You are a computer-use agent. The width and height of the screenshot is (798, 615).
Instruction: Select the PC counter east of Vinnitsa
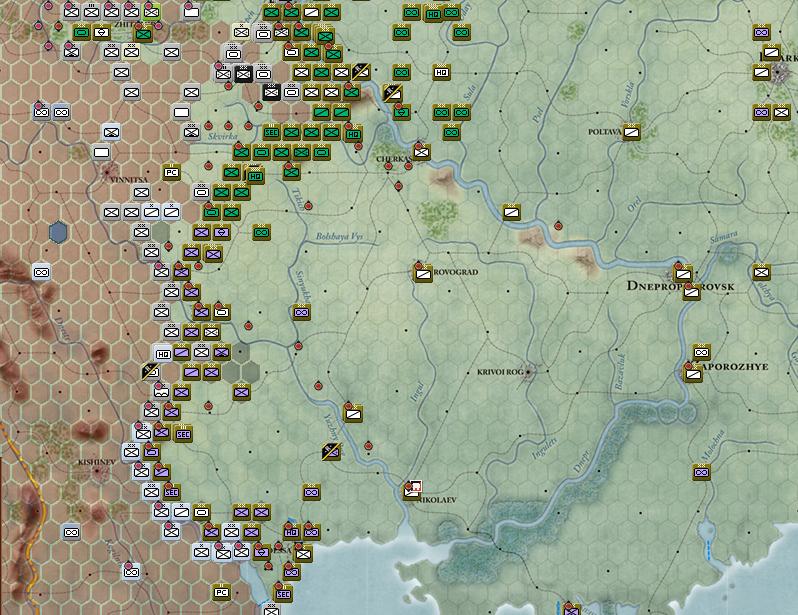(172, 172)
